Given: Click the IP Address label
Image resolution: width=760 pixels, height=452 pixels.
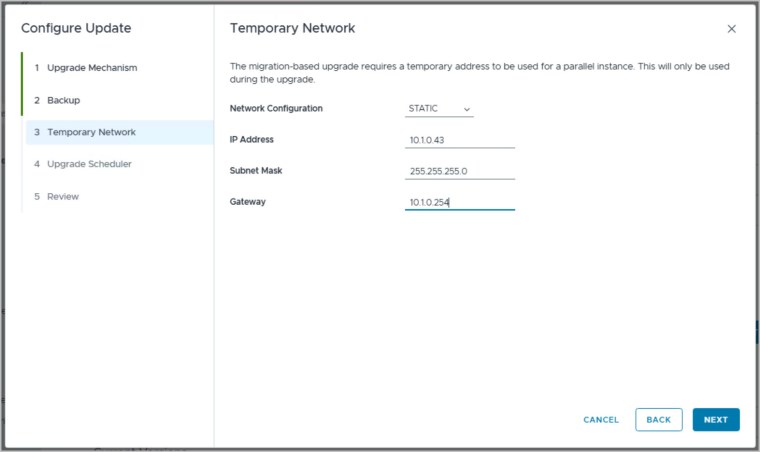Looking at the screenshot, I should [x=252, y=139].
